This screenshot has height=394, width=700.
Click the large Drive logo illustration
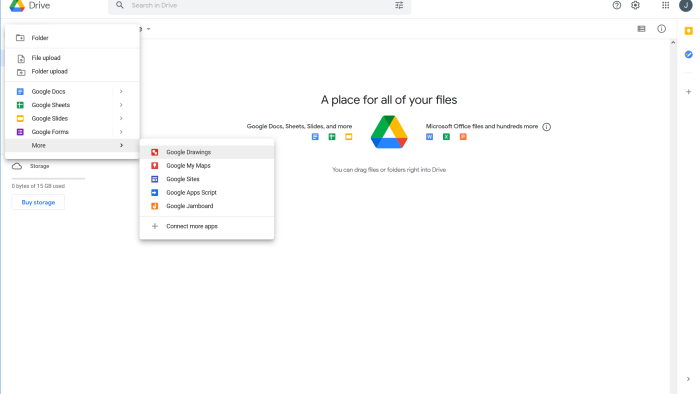click(x=389, y=132)
